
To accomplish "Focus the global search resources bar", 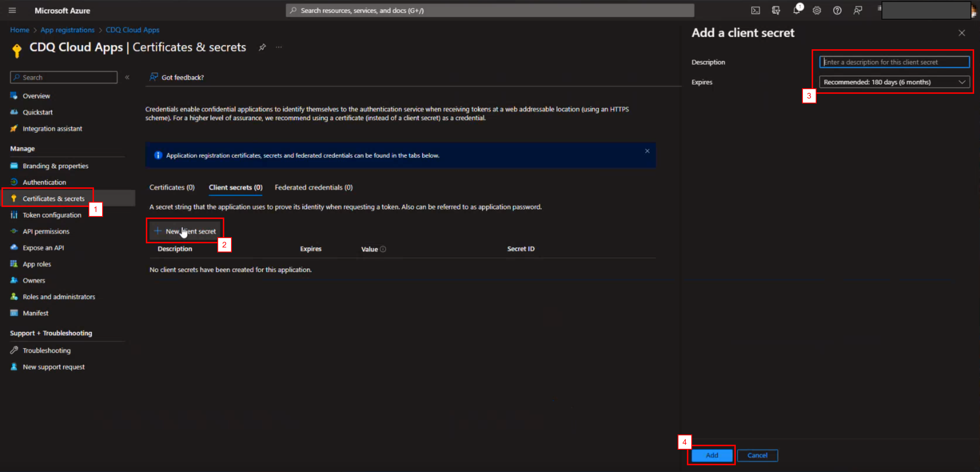I will click(x=490, y=10).
